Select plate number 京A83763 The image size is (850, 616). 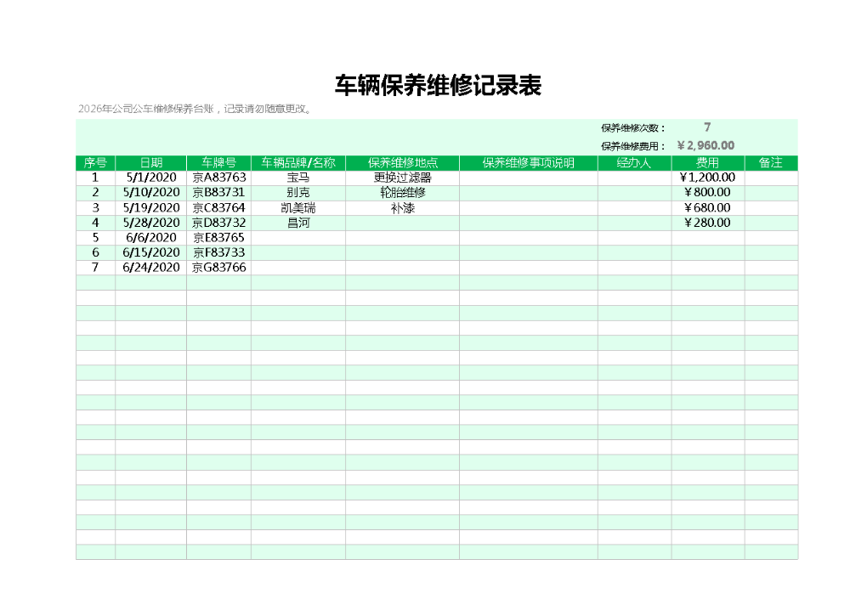(x=218, y=178)
